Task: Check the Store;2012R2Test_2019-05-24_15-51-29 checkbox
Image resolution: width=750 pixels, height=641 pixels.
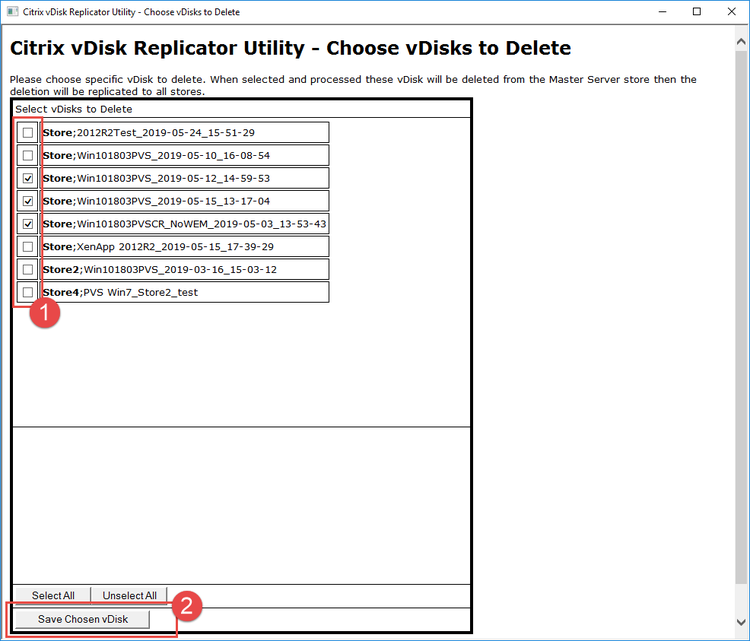Action: point(28,133)
